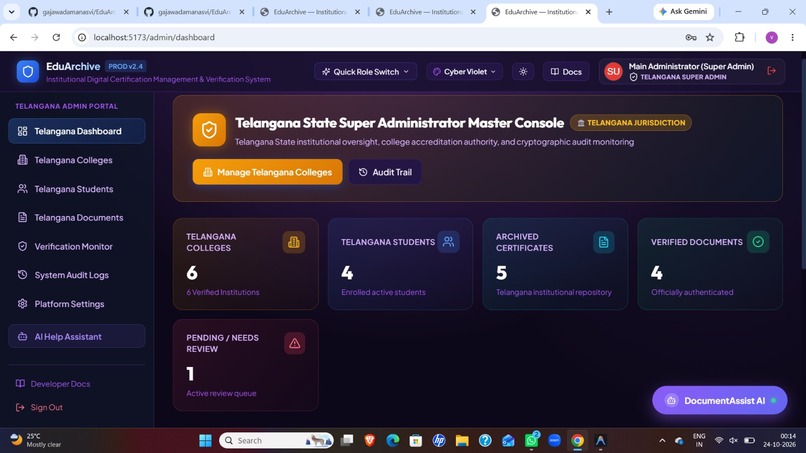
Task: Bookmark page with star icon
Action: [710, 37]
